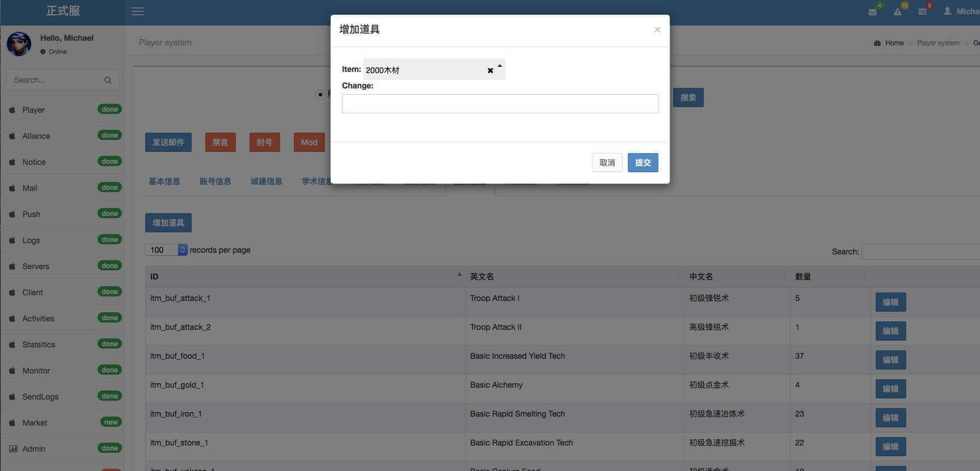Open Market in the sidebar menu
Viewport: 980px width, 471px height.
(35, 423)
